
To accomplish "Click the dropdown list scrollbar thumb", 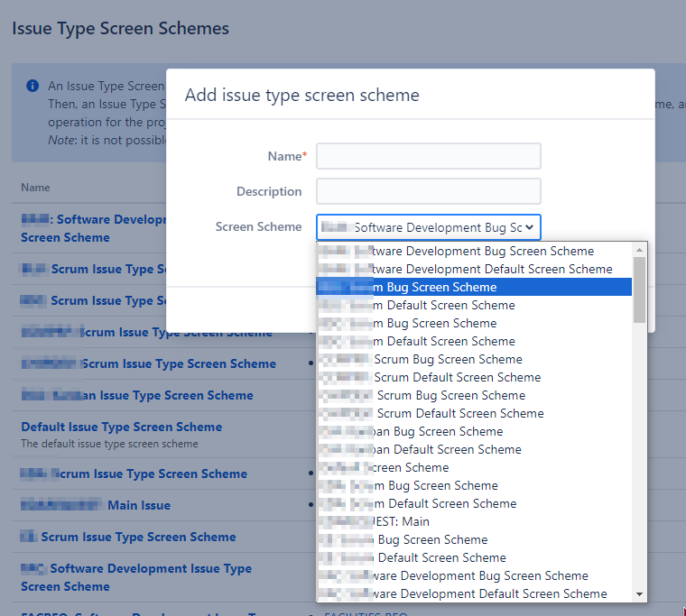I will click(x=640, y=289).
